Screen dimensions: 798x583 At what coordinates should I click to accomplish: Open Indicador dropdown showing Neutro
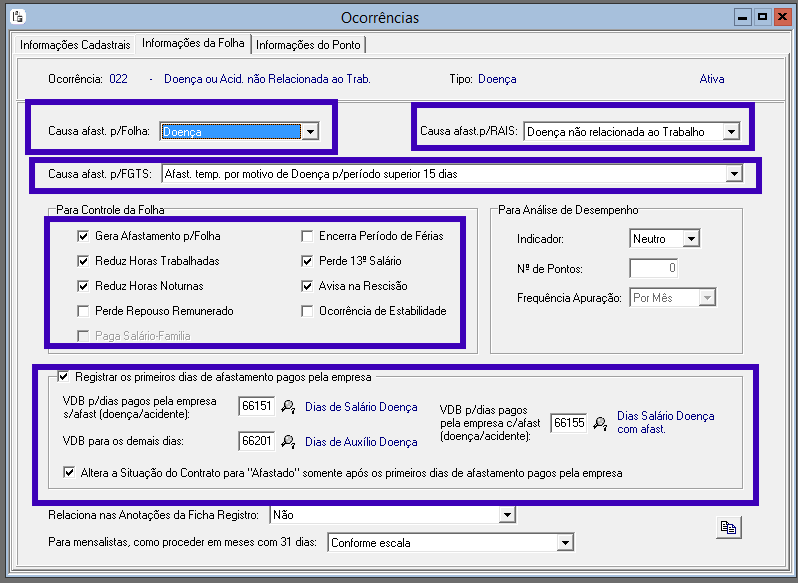[x=690, y=238]
